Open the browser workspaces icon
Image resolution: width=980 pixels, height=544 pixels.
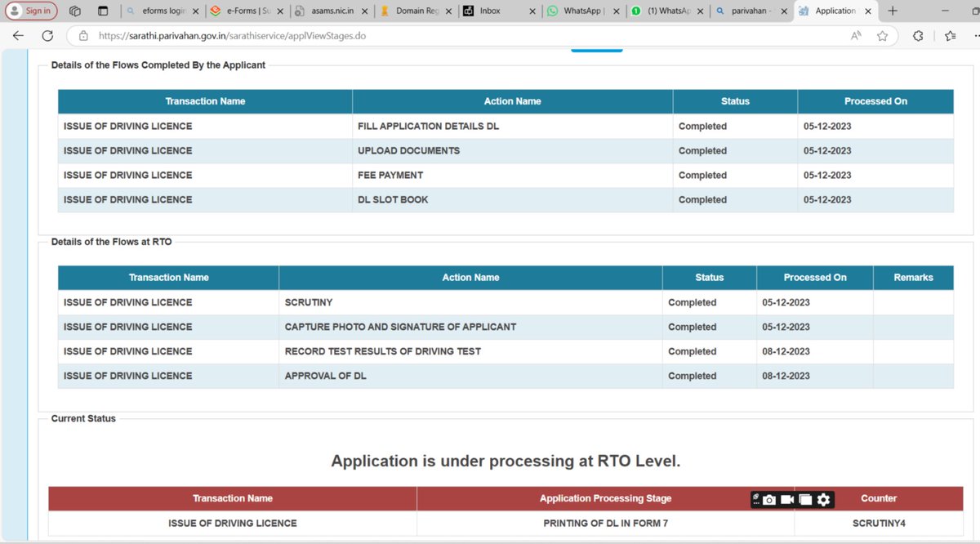click(x=75, y=11)
